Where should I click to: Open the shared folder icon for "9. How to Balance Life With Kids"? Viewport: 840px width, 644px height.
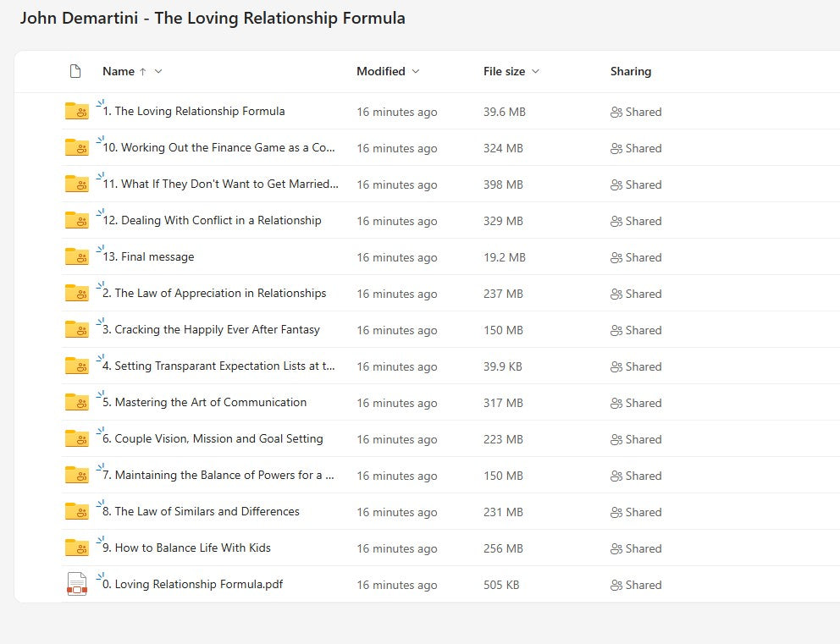(76, 548)
